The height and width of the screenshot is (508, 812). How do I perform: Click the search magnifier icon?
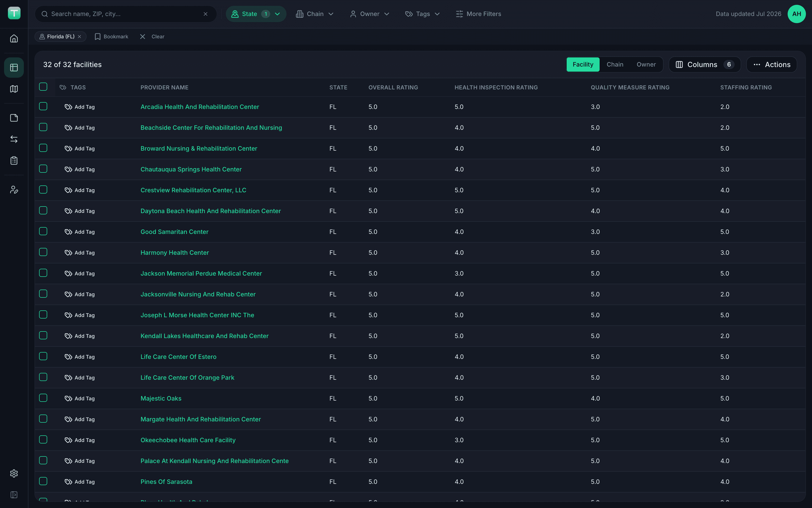tap(44, 14)
